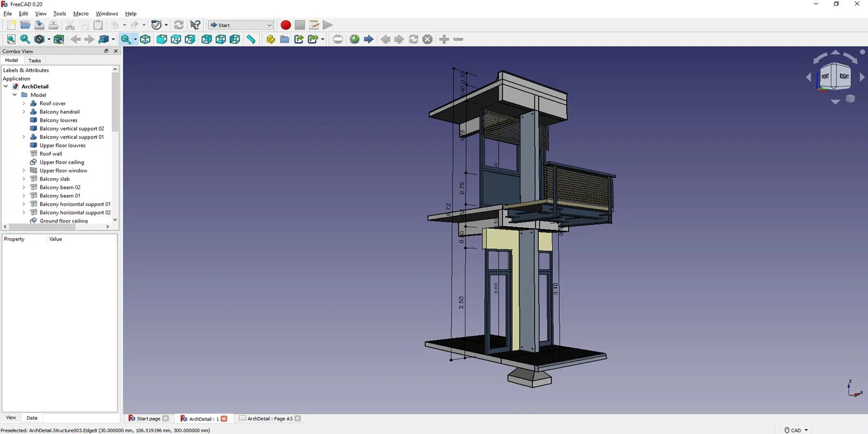Close the Combo View panel
The width and height of the screenshot is (868, 434).
click(x=116, y=51)
